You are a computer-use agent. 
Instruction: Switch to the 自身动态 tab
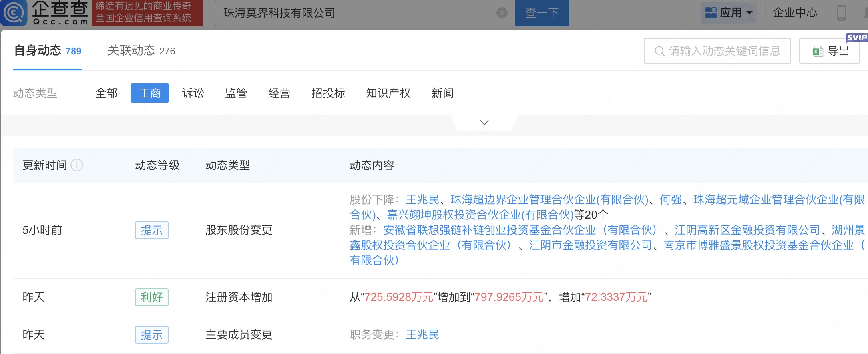pos(48,51)
